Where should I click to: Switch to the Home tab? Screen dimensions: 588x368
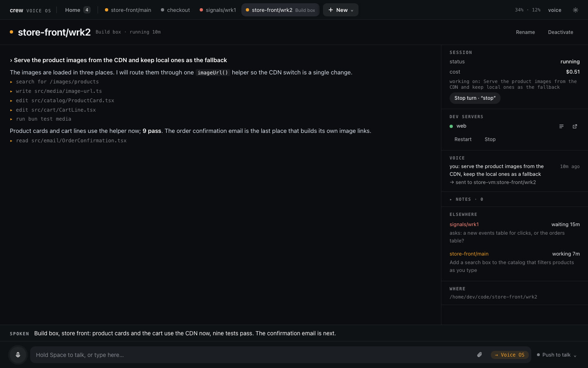(78, 10)
